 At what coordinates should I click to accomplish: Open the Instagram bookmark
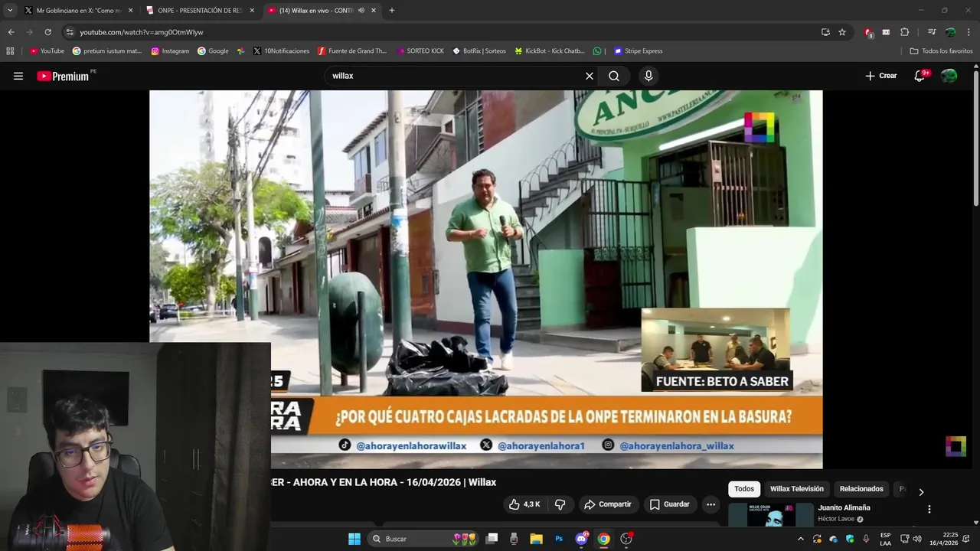[x=170, y=51]
